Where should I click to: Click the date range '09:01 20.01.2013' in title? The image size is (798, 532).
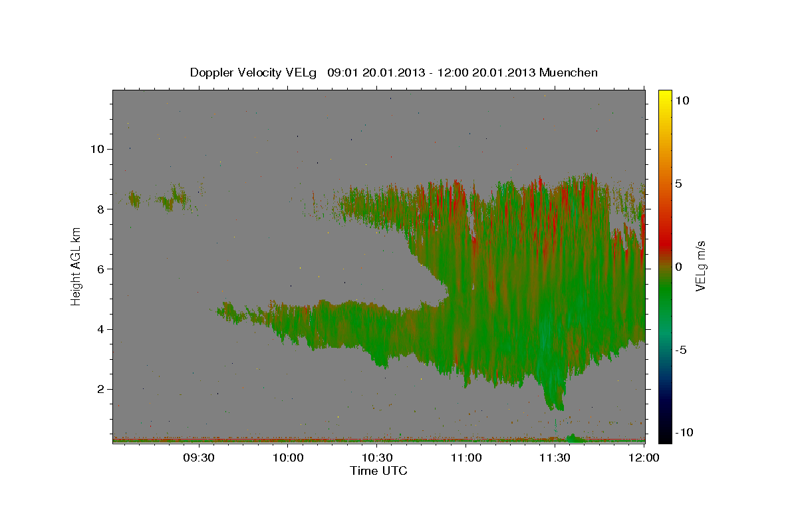coord(375,72)
